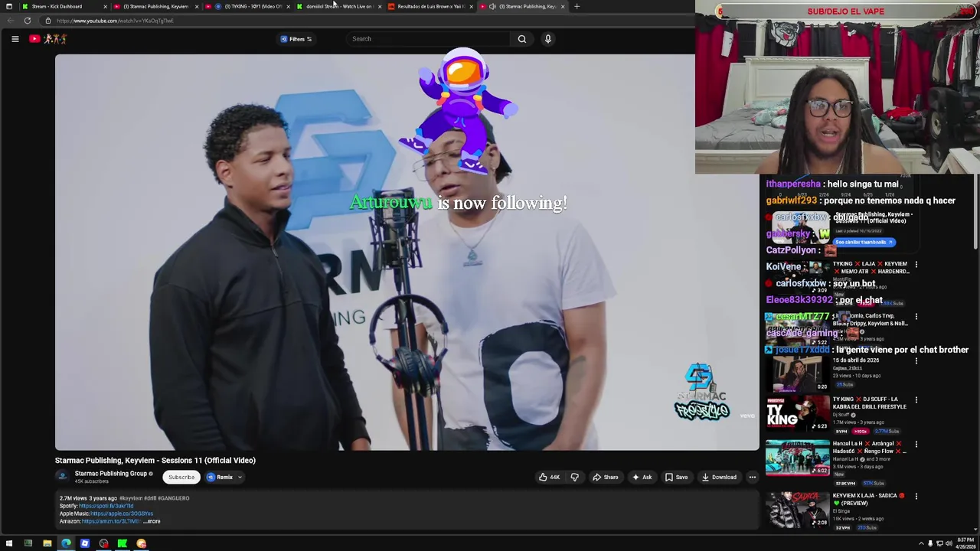
Task: Open the Ask AI sparkle button
Action: [x=642, y=478]
